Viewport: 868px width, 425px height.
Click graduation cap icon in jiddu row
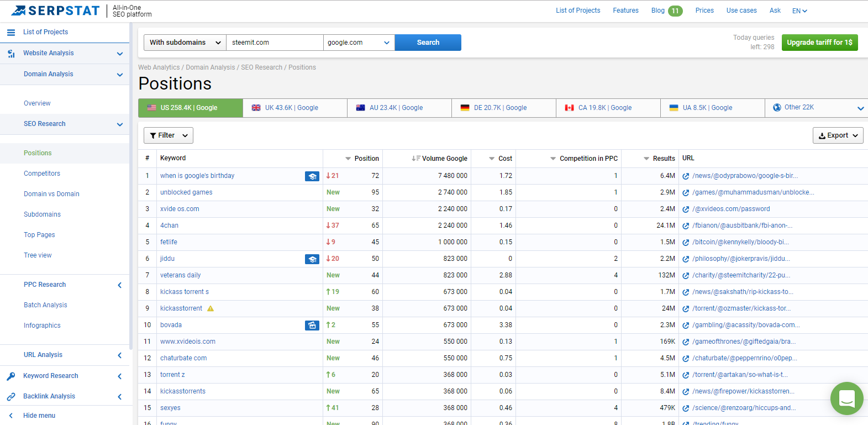click(x=312, y=259)
